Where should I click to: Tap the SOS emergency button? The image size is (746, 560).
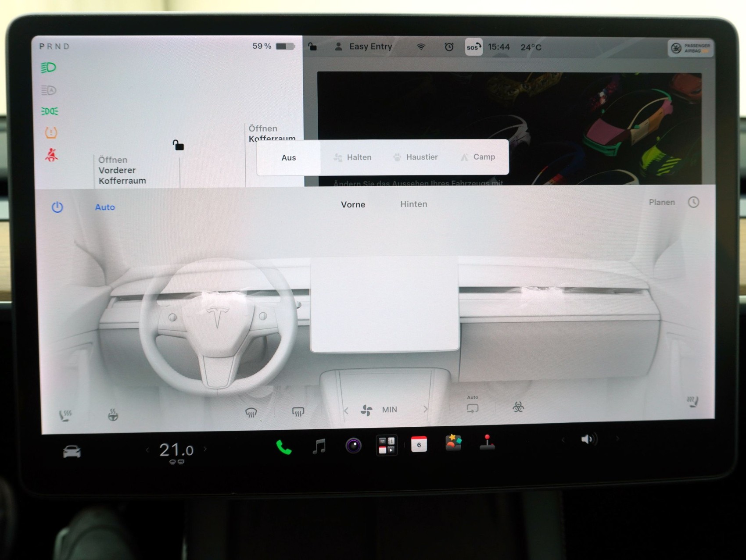[x=473, y=47]
